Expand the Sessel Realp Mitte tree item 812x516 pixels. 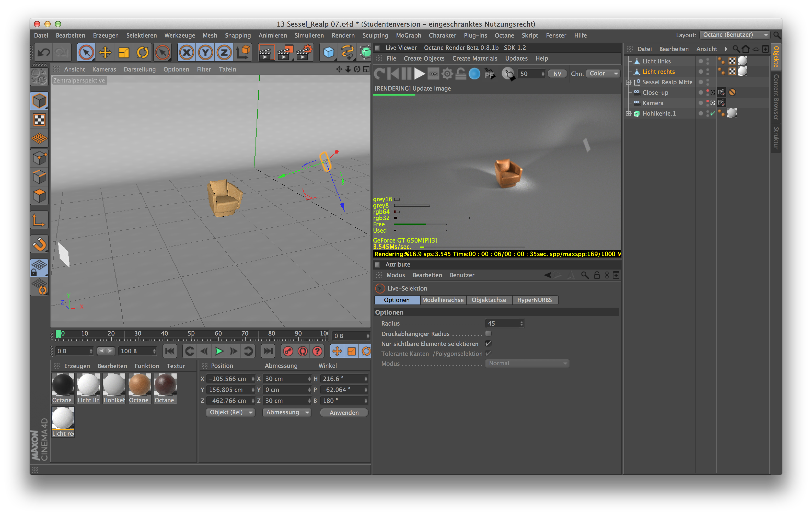pos(629,82)
